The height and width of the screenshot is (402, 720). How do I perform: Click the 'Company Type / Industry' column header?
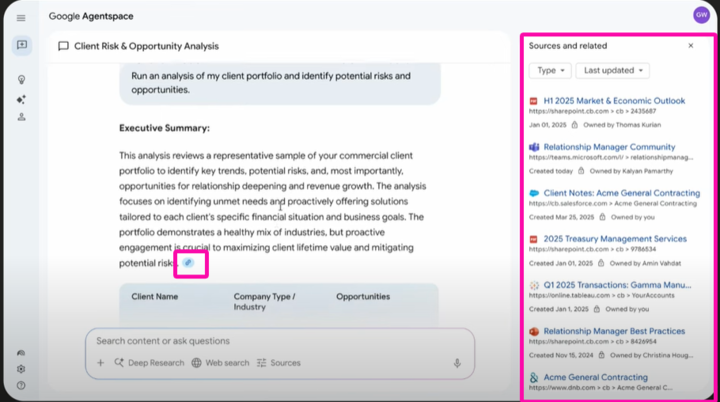coord(264,302)
